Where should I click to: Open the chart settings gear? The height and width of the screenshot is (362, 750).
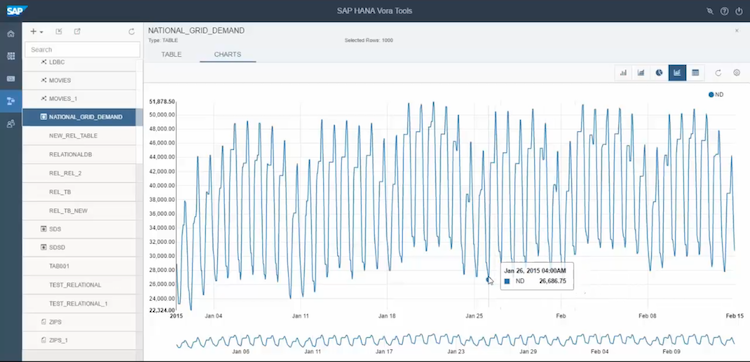coord(737,73)
